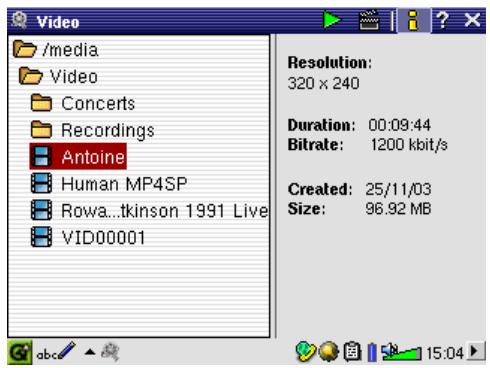The image size is (490, 368).
Task: Click the green globe network tray icon
Action: point(306,352)
